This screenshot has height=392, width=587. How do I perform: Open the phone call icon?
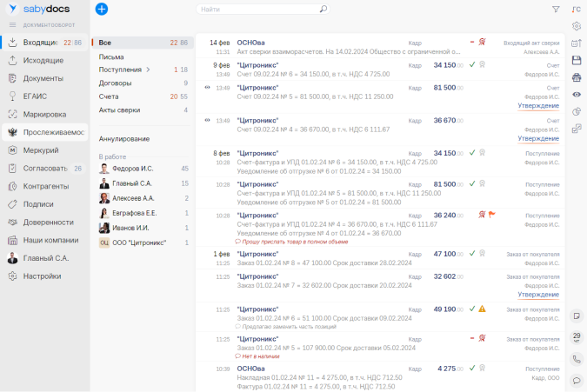pyautogui.click(x=577, y=360)
